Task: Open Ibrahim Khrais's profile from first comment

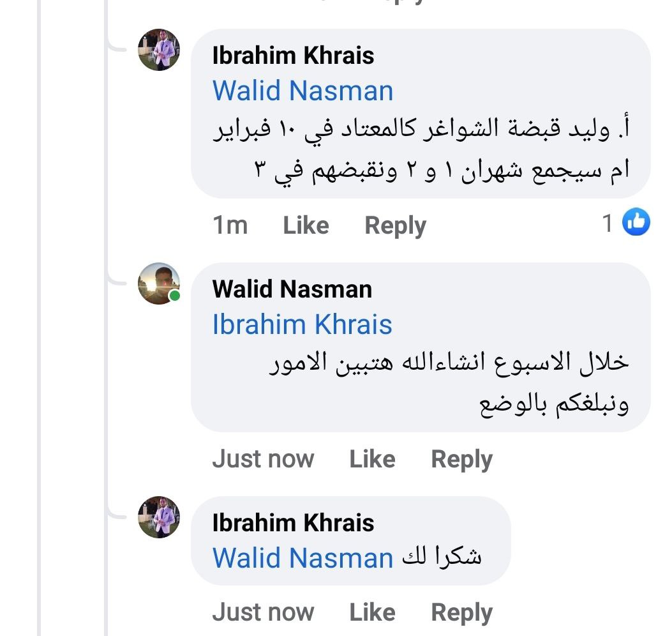Action: [293, 56]
